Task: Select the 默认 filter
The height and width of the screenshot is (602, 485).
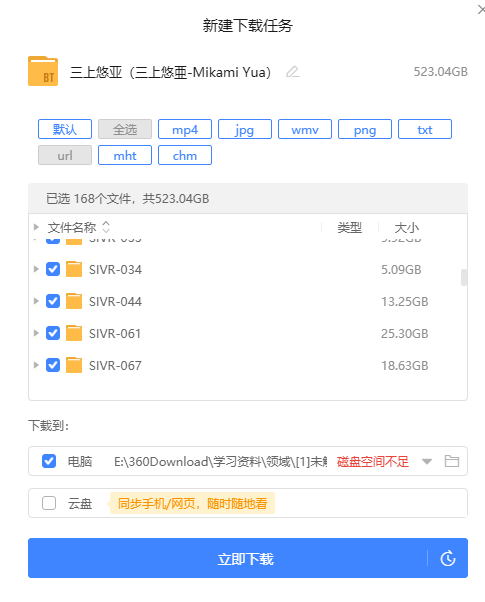Action: [x=65, y=129]
